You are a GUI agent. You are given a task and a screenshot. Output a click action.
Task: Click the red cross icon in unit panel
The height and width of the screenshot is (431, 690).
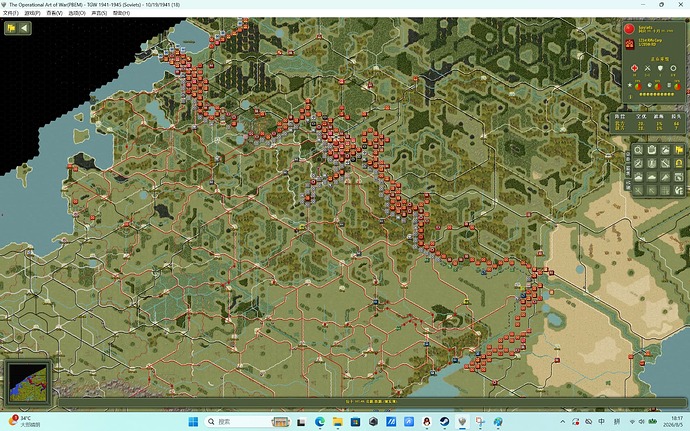point(635,68)
